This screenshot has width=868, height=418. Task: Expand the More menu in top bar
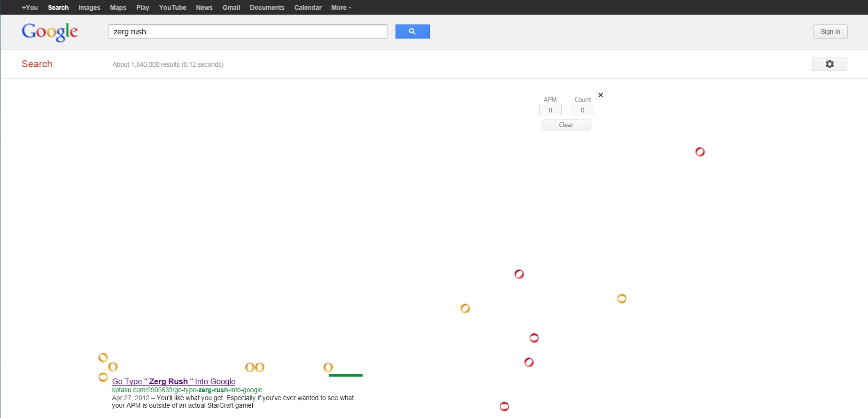(341, 8)
